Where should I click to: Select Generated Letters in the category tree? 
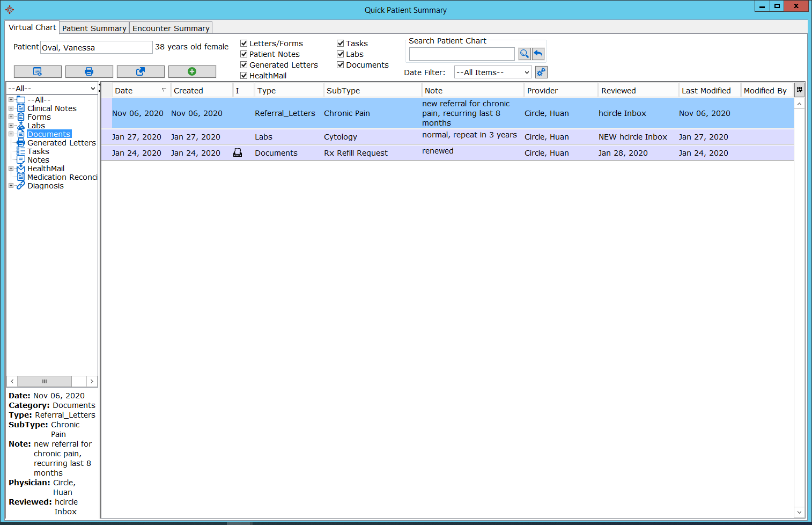(x=61, y=143)
